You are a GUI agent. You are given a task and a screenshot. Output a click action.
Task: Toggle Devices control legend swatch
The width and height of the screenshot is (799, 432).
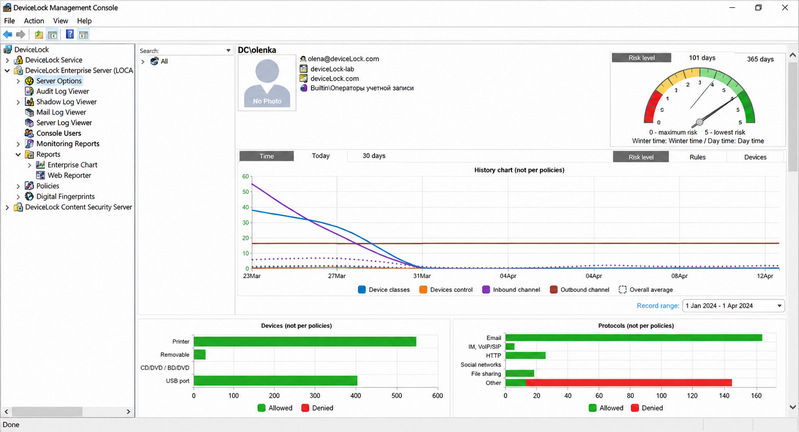pyautogui.click(x=423, y=289)
